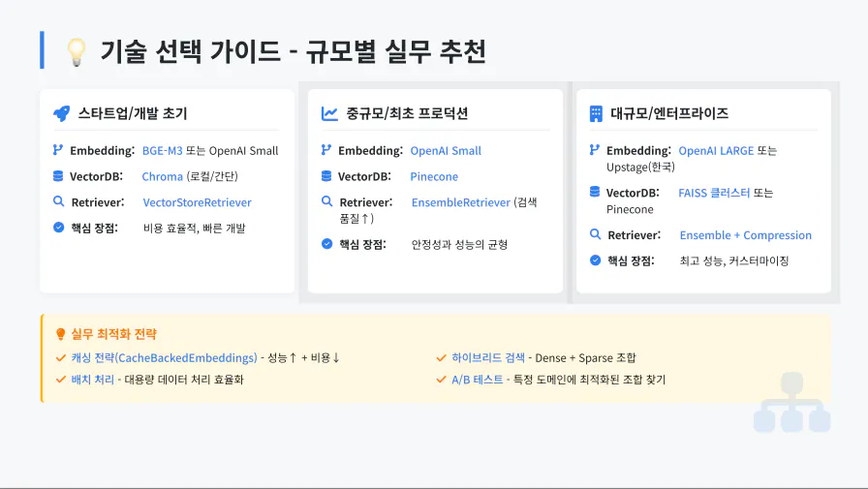Click the VectorDB label in 중규모 card
Screen dimensions: 868x489
point(365,176)
